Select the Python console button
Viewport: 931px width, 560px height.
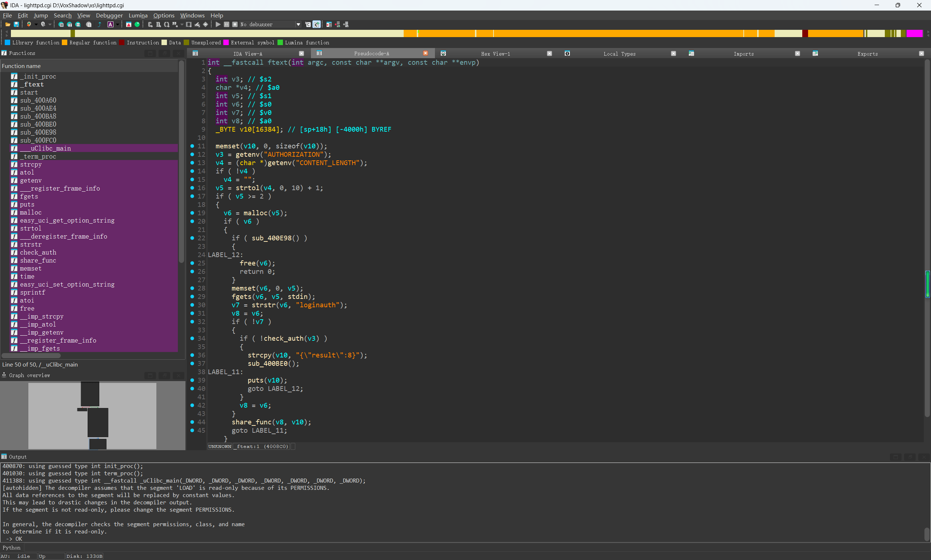pos(12,548)
